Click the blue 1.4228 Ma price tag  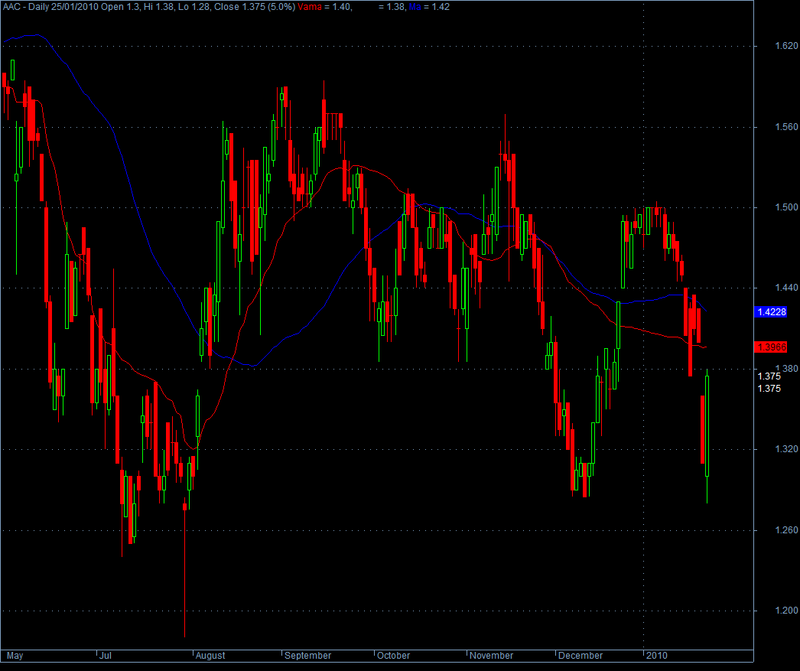coord(770,312)
